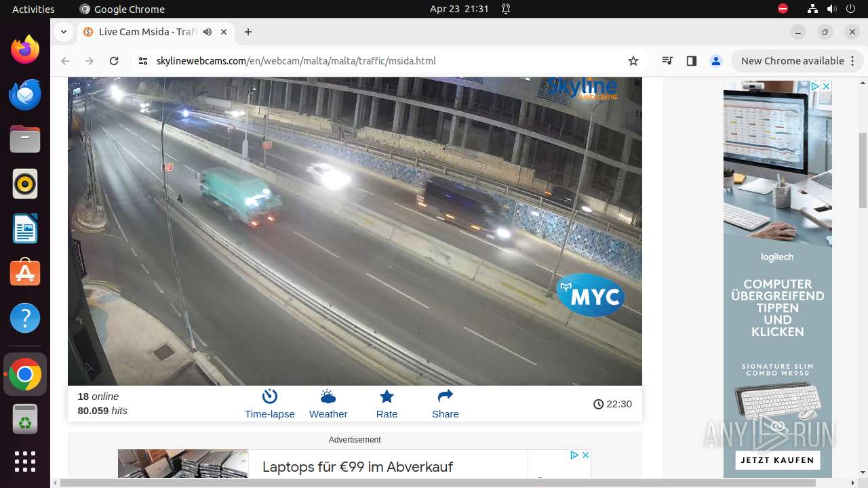Open Help from the dock

[x=25, y=318]
